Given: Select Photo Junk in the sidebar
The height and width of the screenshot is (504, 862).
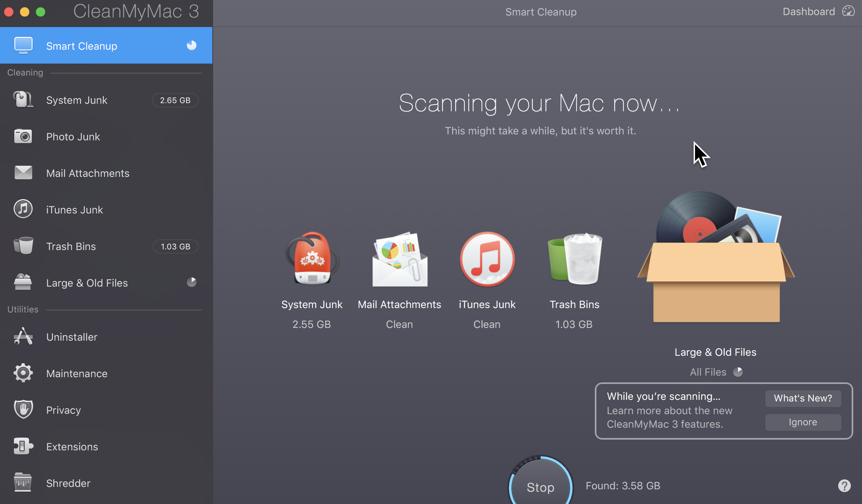Looking at the screenshot, I should 73,137.
